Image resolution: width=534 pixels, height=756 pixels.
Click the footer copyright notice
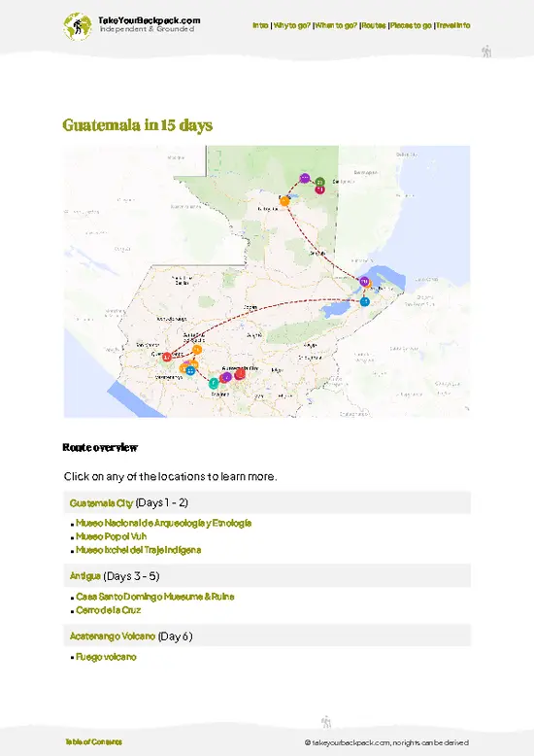(x=386, y=743)
